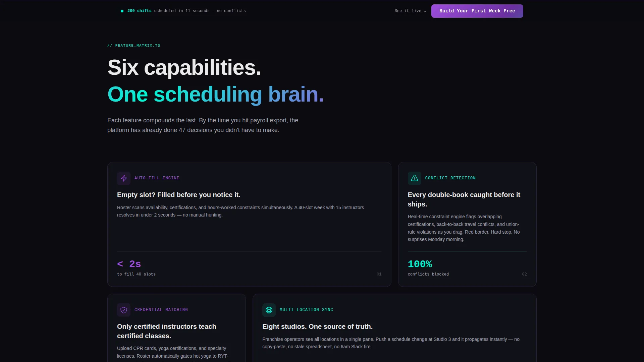Click the Every double-book caught before it ships heading
The height and width of the screenshot is (362, 644).
click(x=464, y=199)
